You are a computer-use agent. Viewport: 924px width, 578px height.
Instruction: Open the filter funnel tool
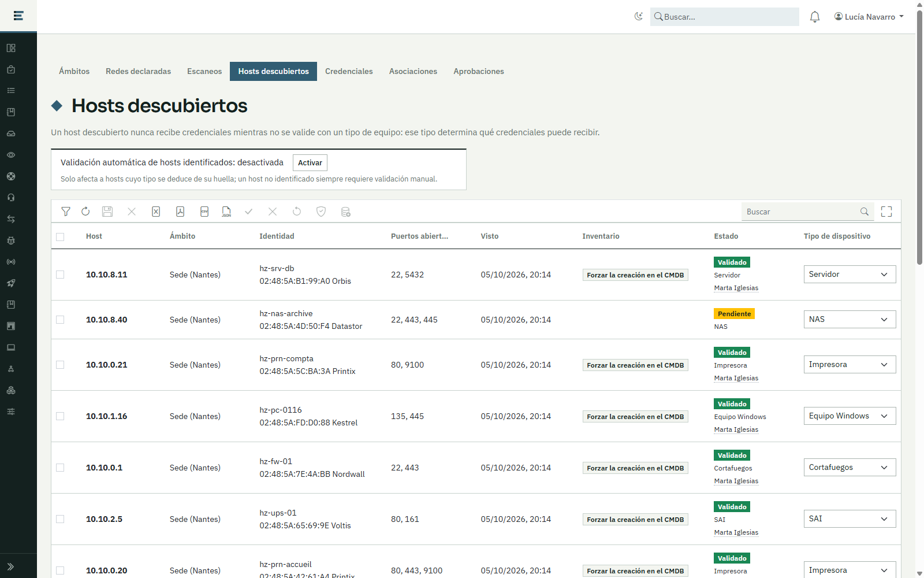pos(66,212)
